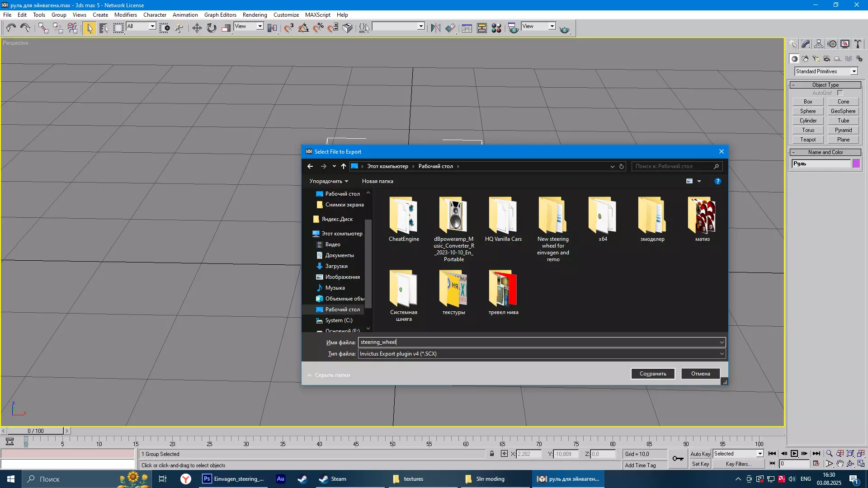Toggle the Auto Key button
Image resolution: width=868 pixels, height=488 pixels.
pos(700,454)
